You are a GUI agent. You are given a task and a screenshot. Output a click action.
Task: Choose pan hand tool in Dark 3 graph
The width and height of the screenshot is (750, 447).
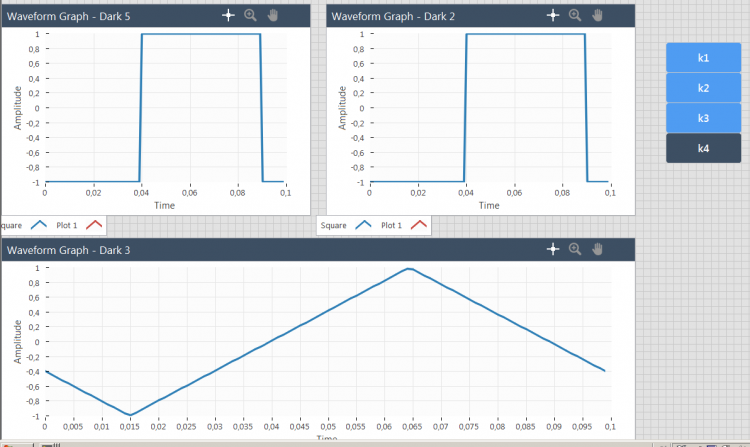click(597, 249)
